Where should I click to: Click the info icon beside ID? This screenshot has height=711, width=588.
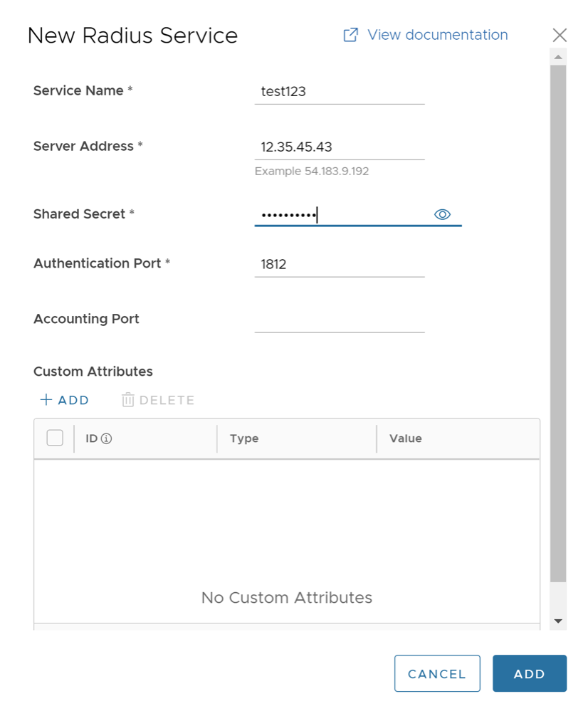click(107, 439)
